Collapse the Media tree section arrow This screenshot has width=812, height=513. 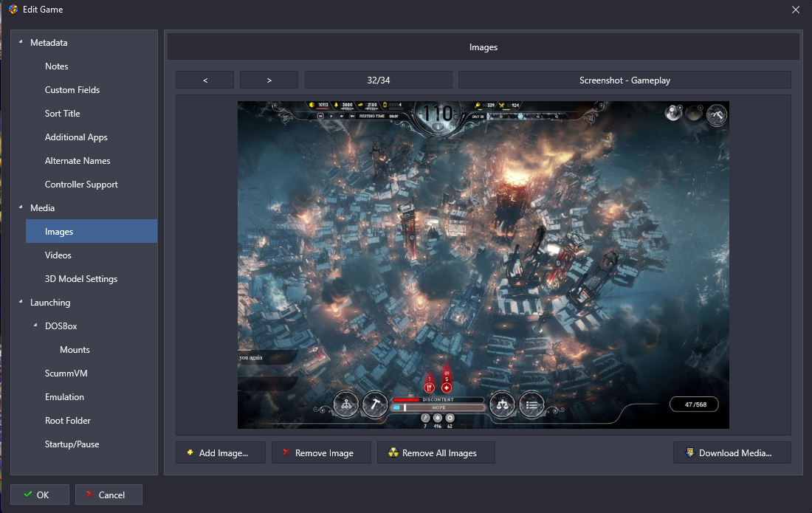pos(21,207)
